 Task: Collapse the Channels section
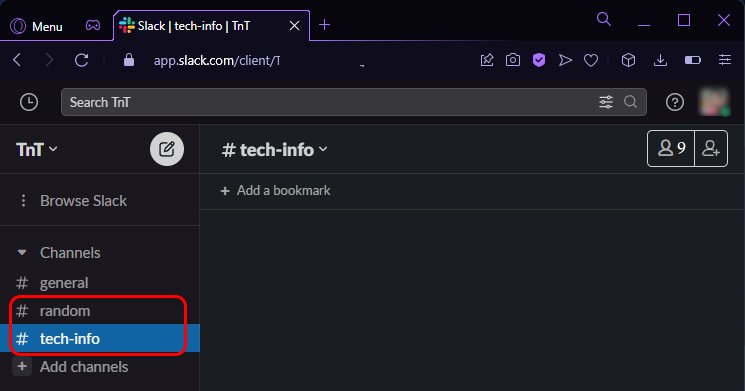click(x=22, y=252)
